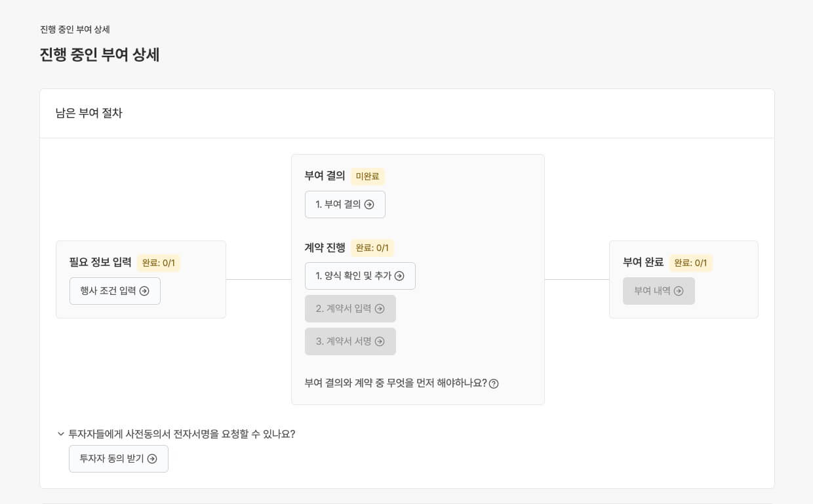Click the arrow icon beside 1. 부여 결의
This screenshot has height=504, width=813.
click(x=369, y=204)
